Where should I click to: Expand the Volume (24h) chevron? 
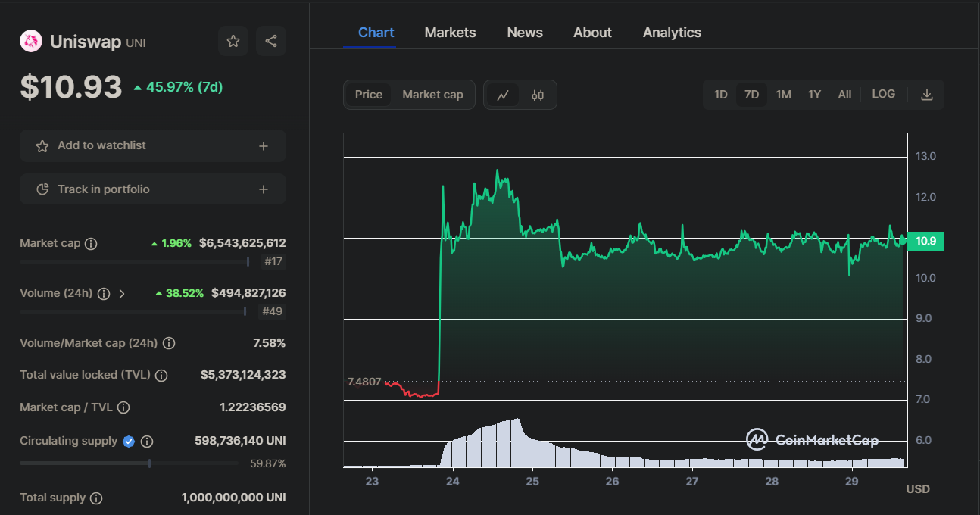(x=122, y=293)
